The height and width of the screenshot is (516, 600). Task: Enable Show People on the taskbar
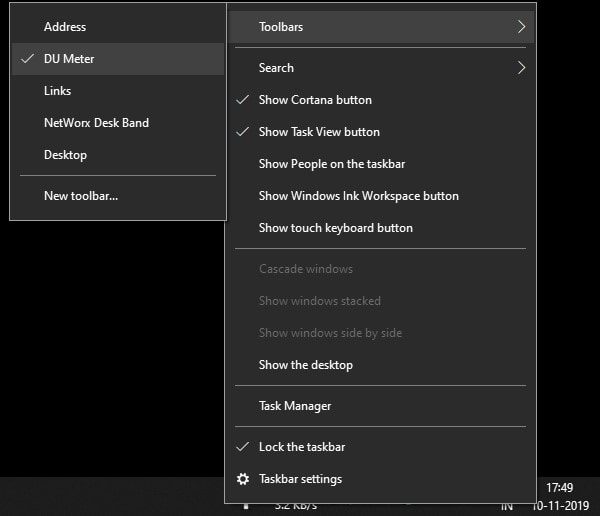pyautogui.click(x=331, y=164)
